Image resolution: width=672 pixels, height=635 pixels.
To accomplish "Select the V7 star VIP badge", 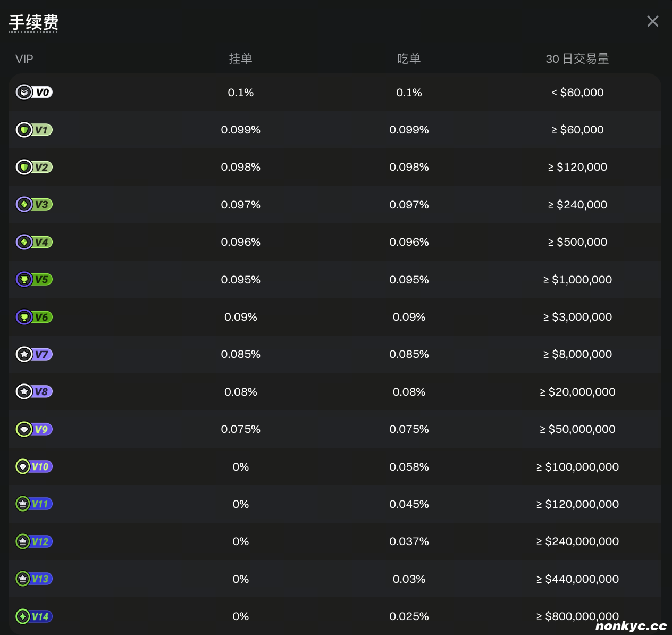I will [34, 354].
